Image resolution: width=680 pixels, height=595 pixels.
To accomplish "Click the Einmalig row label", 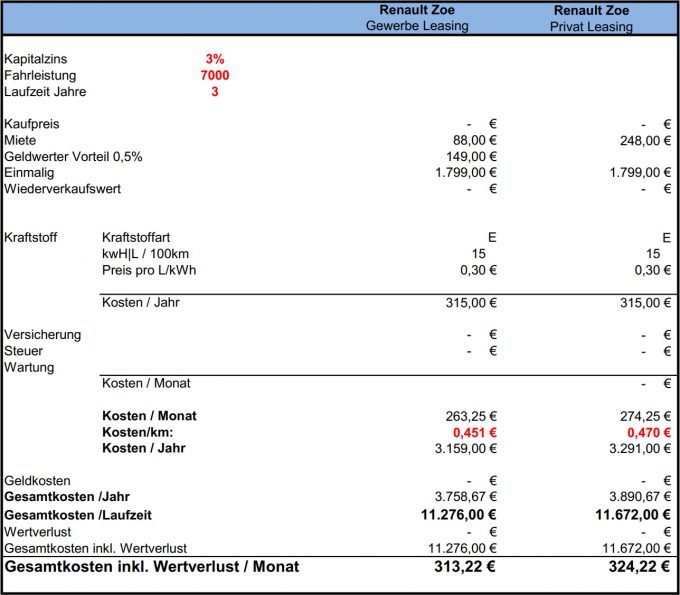I will [29, 173].
